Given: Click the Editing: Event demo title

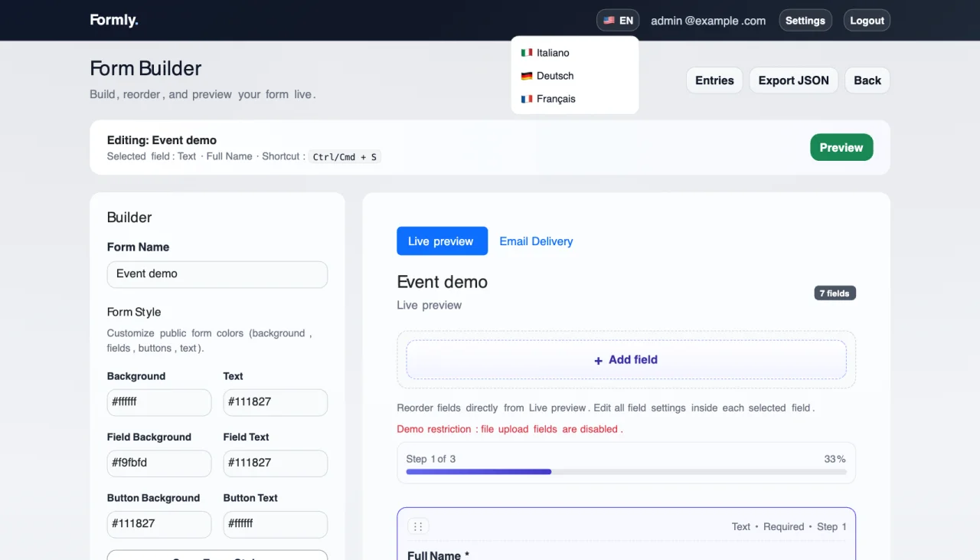Looking at the screenshot, I should 162,140.
